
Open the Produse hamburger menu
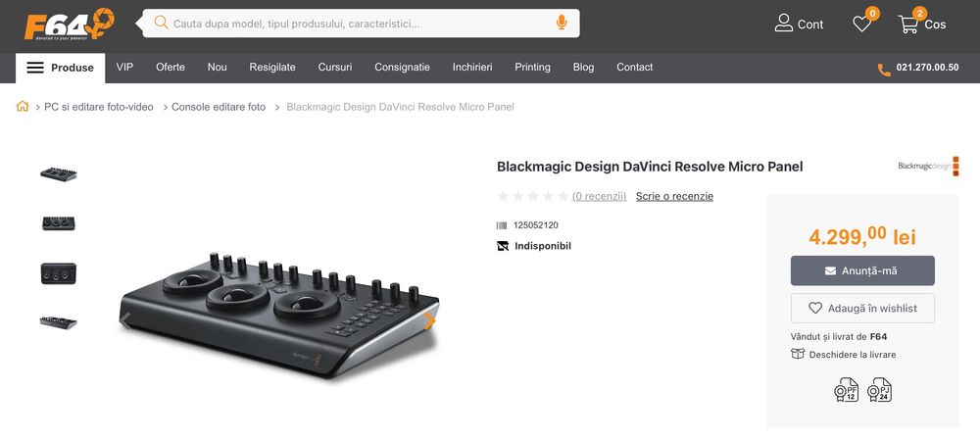coord(61,68)
